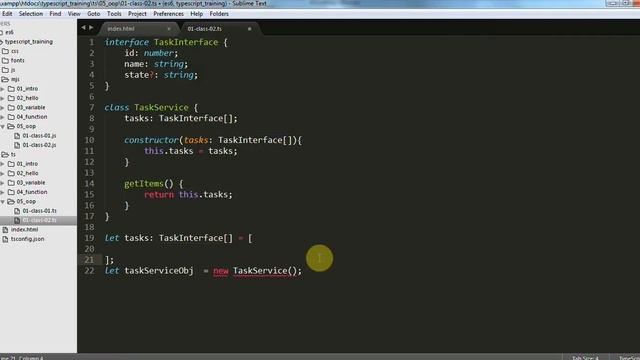Expand the 03_variable folder under ts
Screen dimensions: 640x360
2,183
